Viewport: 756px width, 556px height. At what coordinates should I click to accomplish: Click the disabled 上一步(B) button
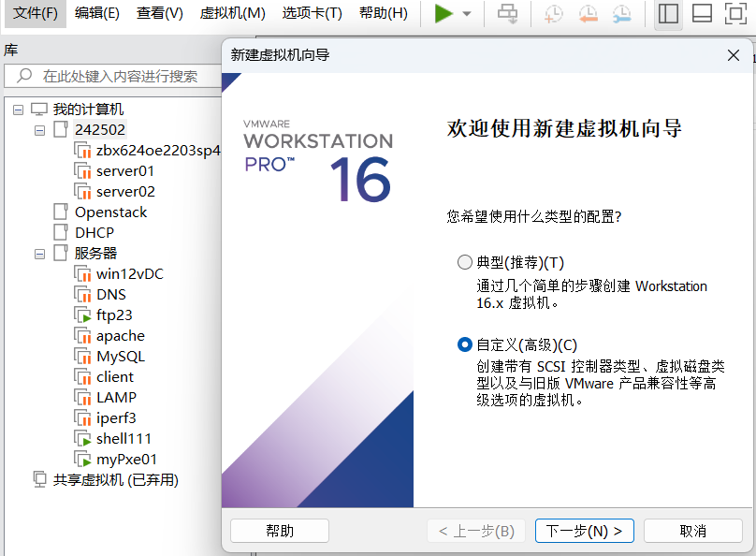click(x=476, y=531)
